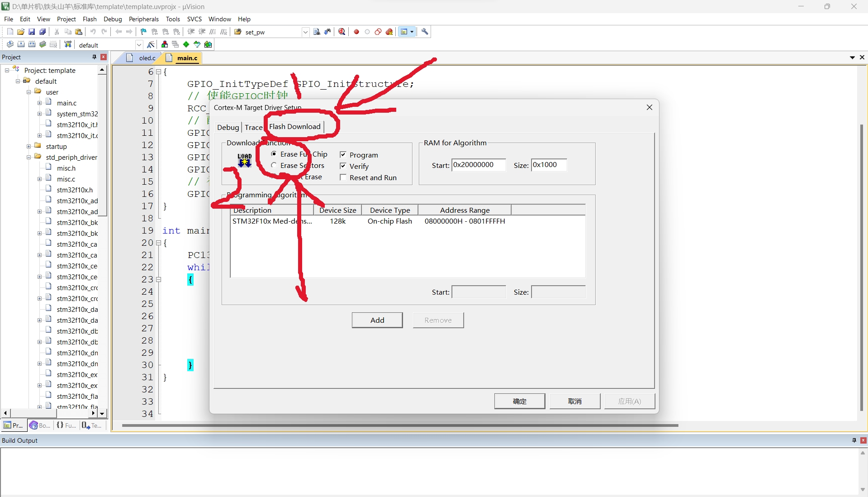Uncheck the Program checkbox
The image size is (868, 497).
(343, 154)
